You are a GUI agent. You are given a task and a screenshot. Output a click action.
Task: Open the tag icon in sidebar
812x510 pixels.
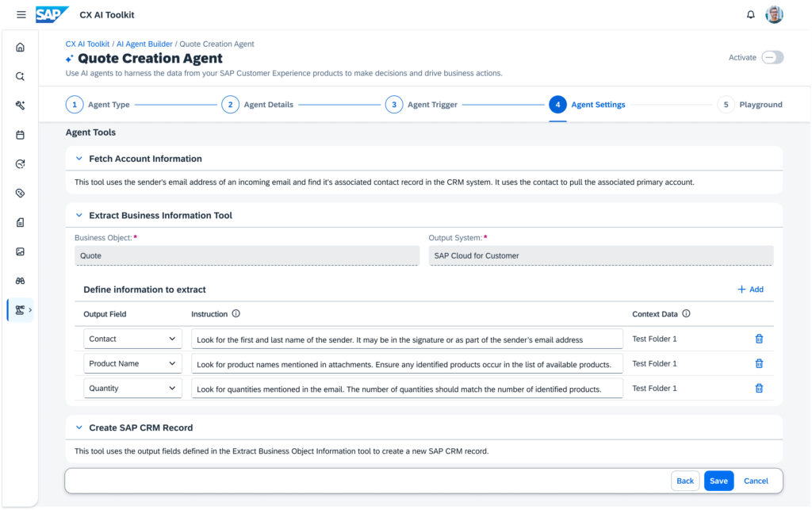click(x=20, y=193)
